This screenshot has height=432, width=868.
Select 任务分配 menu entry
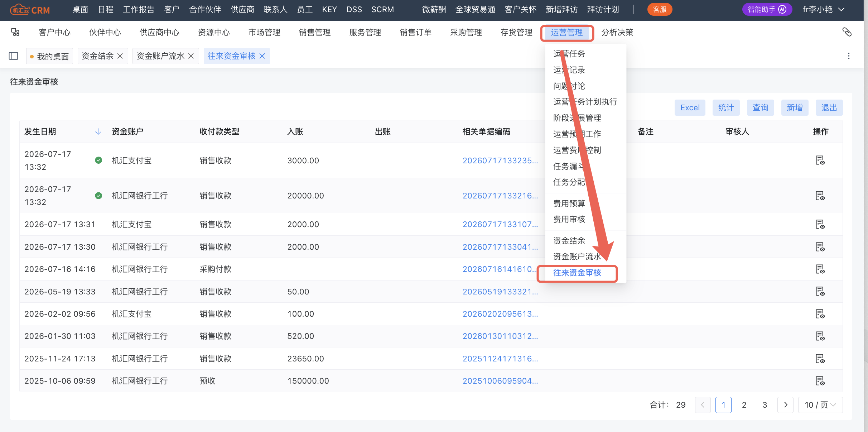coord(569,182)
